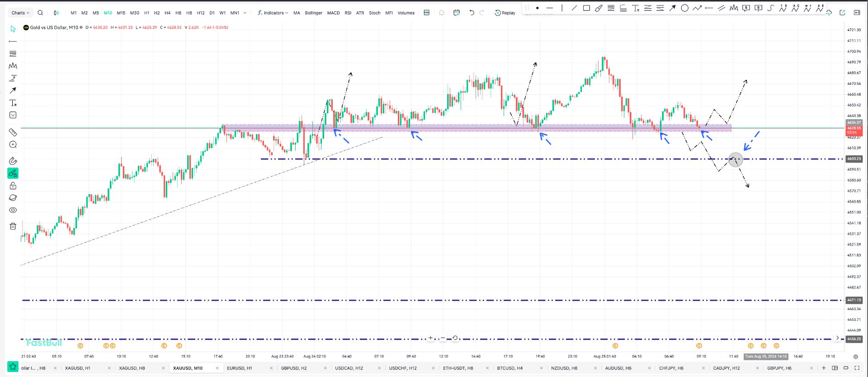Toggle the lock drawings padlock icon
Image resolution: width=868 pixels, height=377 pixels.
coord(13,186)
